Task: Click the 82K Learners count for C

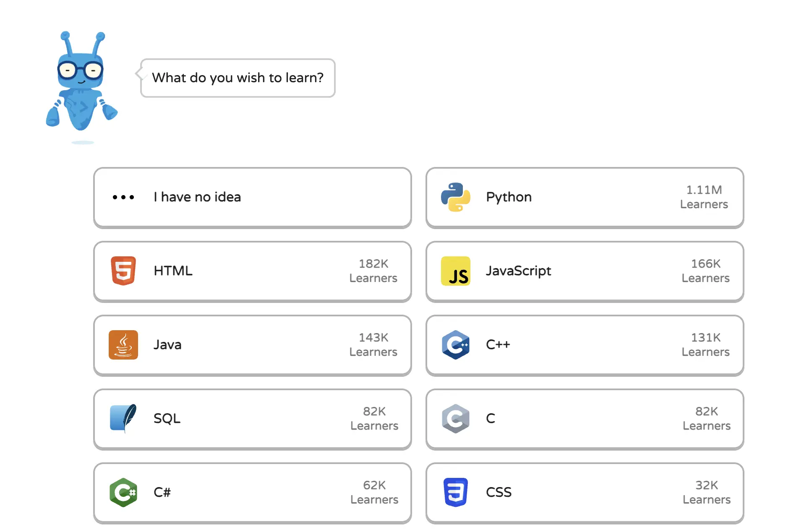Action: tap(707, 419)
